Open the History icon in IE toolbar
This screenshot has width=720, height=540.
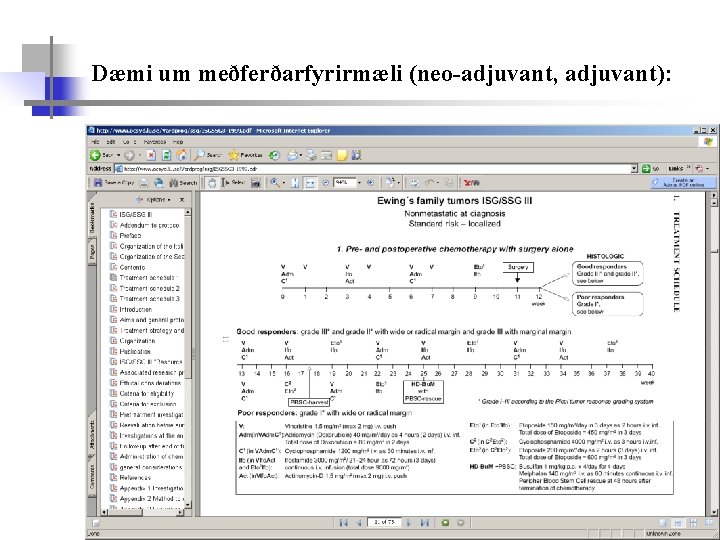point(274,155)
